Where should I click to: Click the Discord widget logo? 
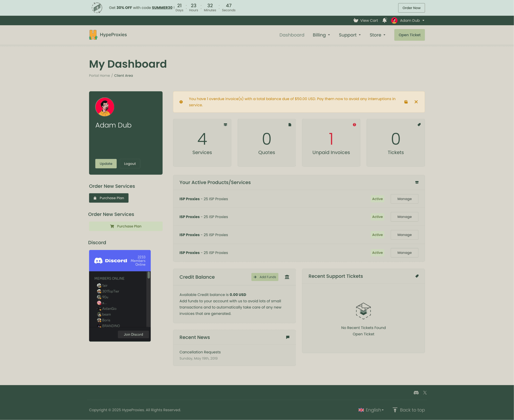tap(110, 261)
